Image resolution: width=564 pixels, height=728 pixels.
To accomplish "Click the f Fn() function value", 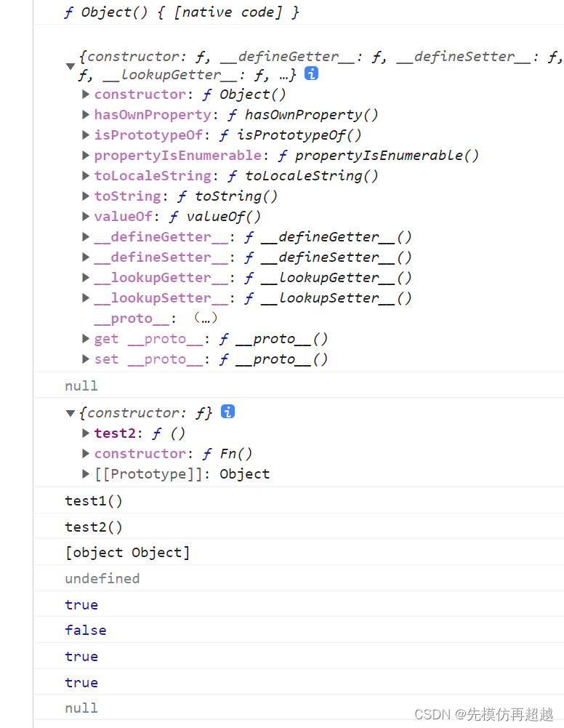I will coord(227,454).
